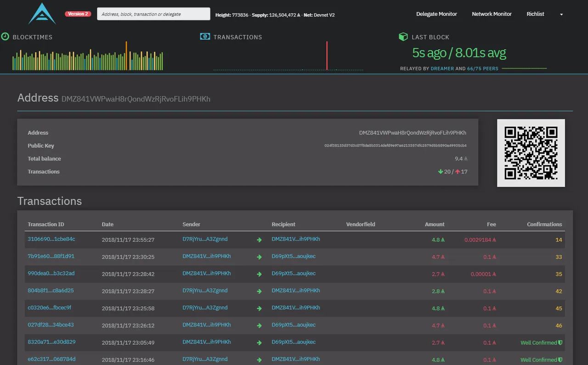This screenshot has width=588, height=365.
Task: Sort by Confirmations column header
Action: point(544,225)
